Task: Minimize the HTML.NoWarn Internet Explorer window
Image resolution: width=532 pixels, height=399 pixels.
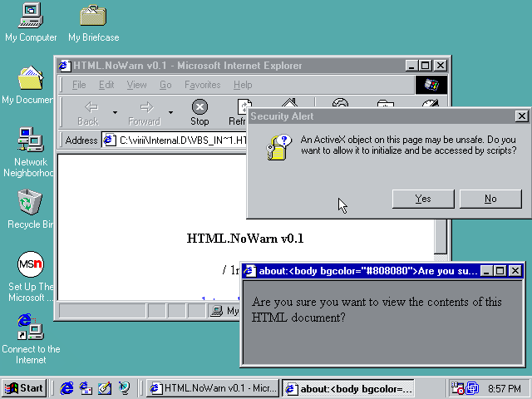Action: 411,66
